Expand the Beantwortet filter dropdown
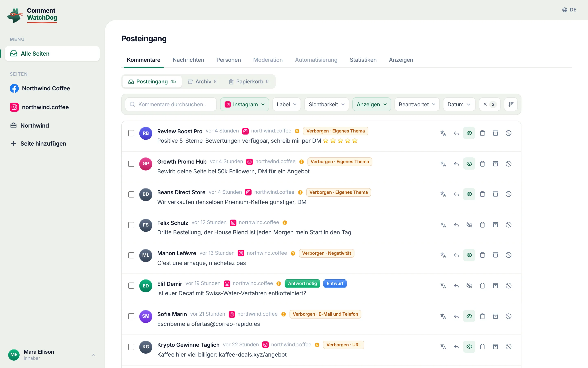 click(x=417, y=104)
